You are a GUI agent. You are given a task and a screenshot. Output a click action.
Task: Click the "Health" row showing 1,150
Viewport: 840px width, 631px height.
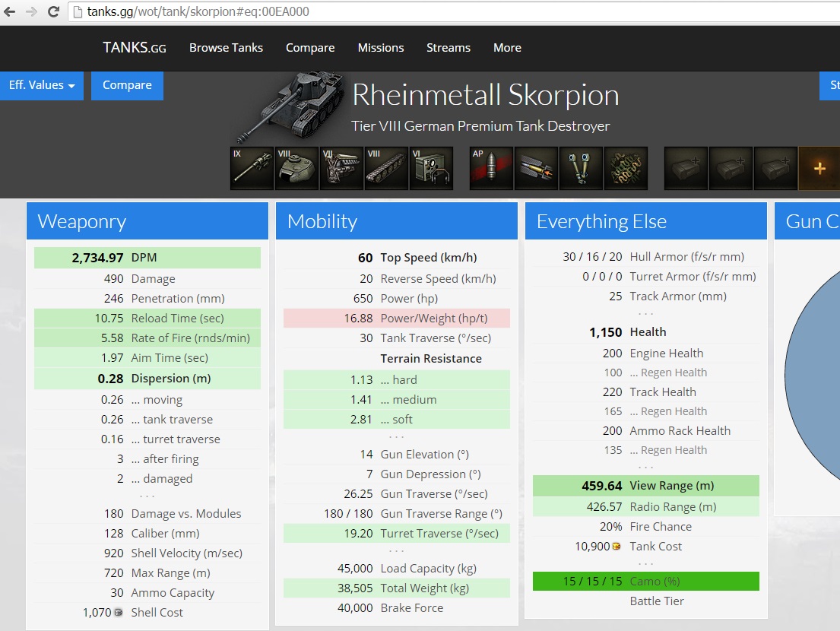pos(646,332)
